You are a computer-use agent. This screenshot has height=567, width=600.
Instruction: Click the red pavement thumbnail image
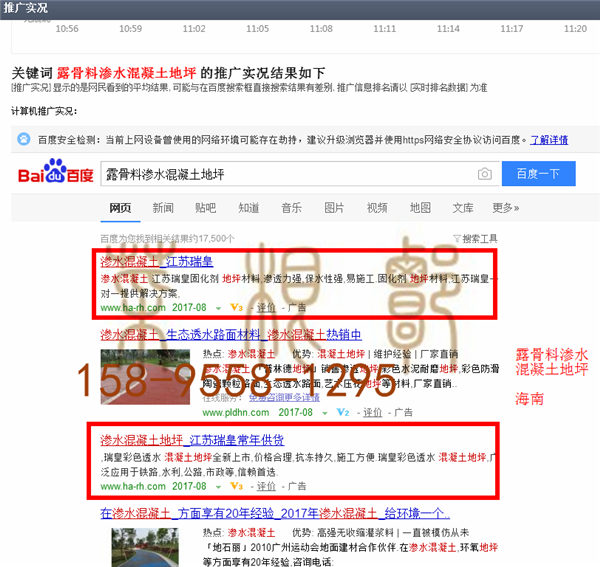coord(145,377)
